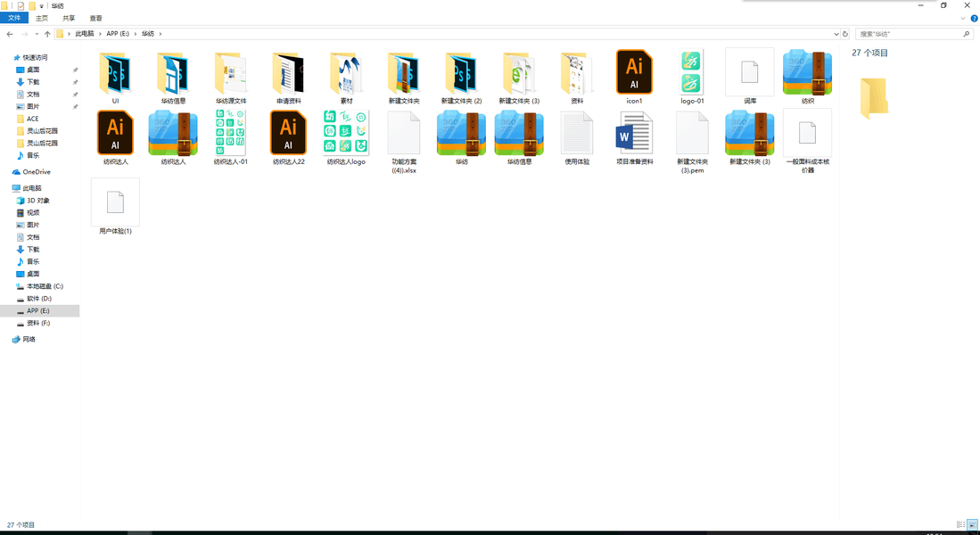Select 此电脑 in the navigation tree
The width and height of the screenshot is (980, 535).
tap(32, 188)
